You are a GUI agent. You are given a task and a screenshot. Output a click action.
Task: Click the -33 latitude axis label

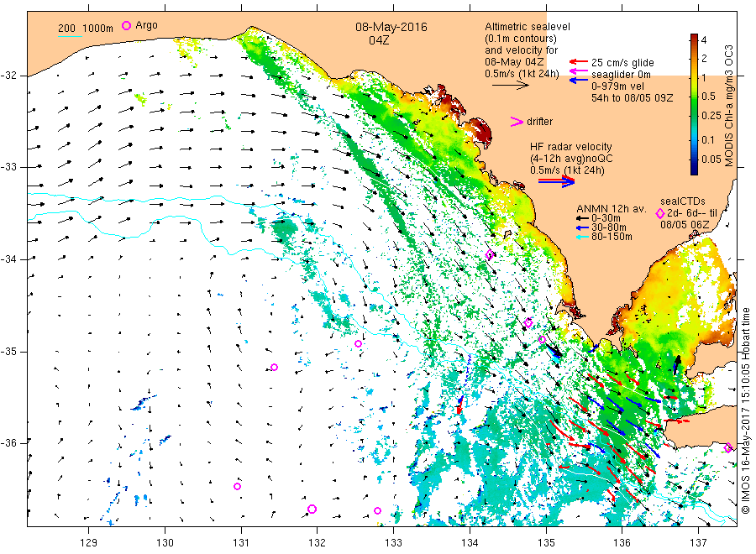click(x=8, y=167)
